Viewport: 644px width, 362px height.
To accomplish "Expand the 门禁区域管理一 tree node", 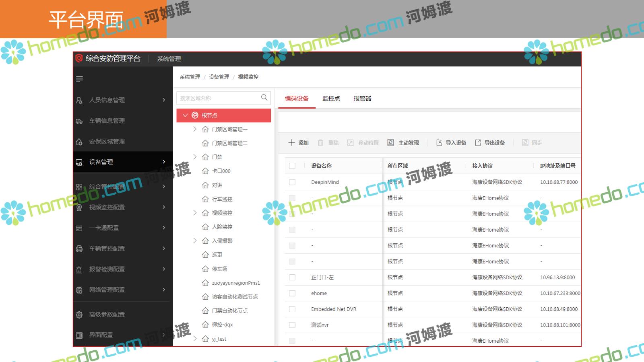I will [195, 129].
